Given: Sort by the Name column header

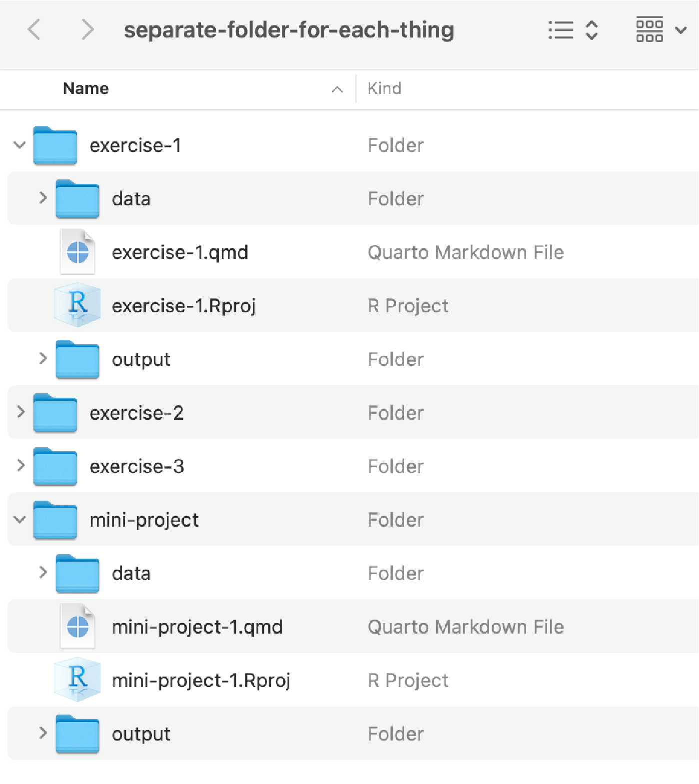Looking at the screenshot, I should [x=86, y=88].
